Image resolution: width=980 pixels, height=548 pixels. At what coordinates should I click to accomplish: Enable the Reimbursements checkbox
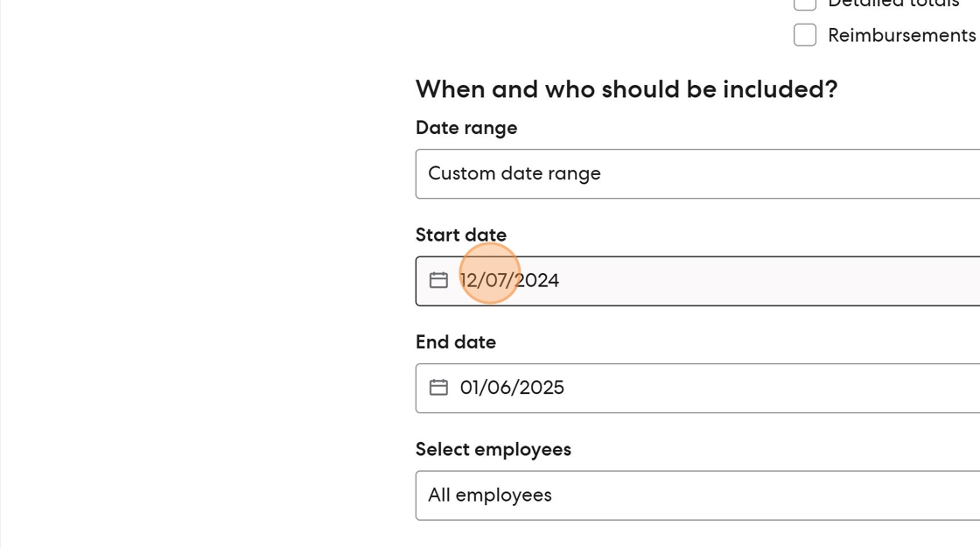coord(805,35)
